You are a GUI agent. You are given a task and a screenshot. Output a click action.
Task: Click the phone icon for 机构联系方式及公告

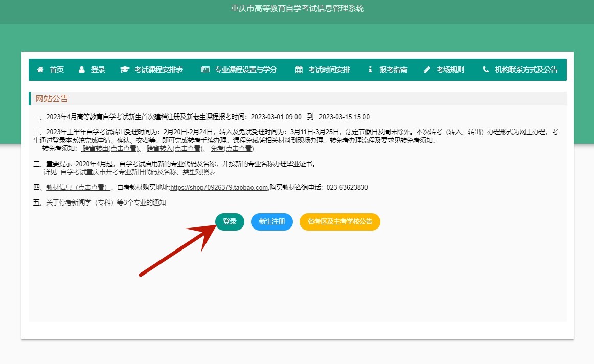point(486,70)
